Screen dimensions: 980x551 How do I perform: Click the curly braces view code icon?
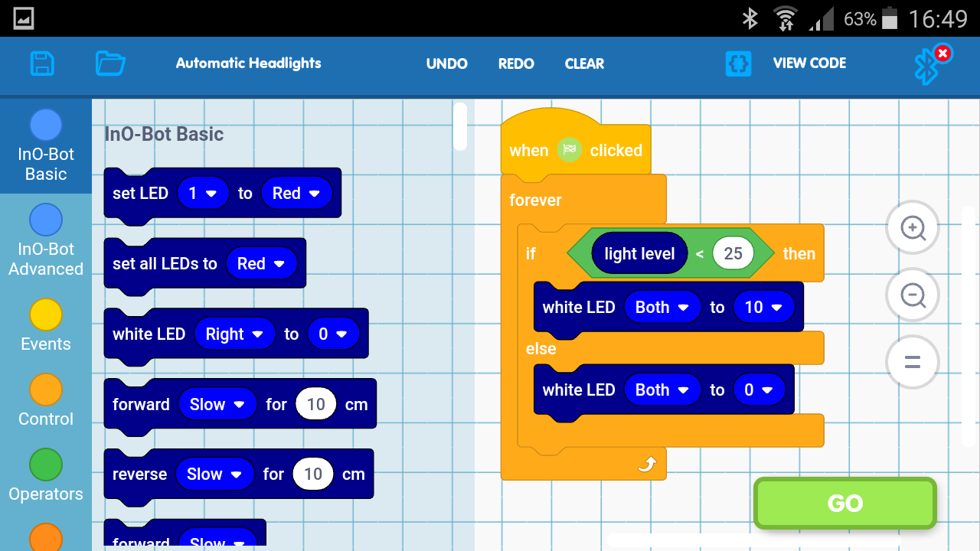click(739, 64)
